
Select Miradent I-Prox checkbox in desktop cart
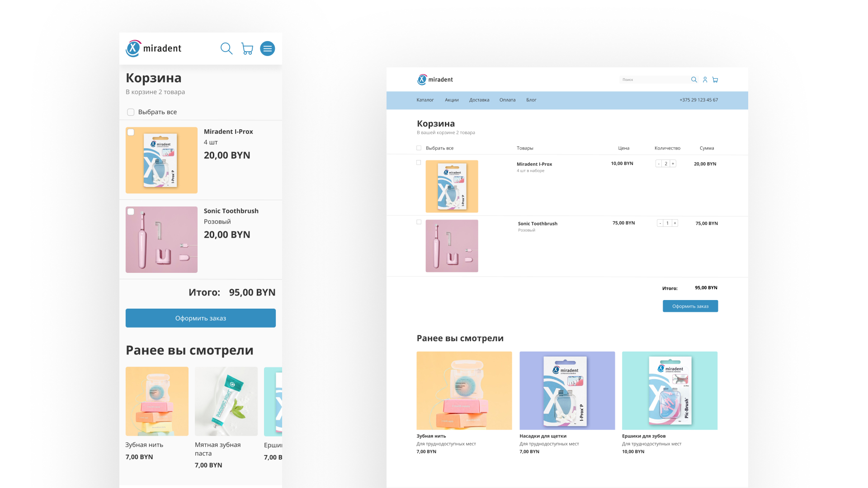[419, 163]
